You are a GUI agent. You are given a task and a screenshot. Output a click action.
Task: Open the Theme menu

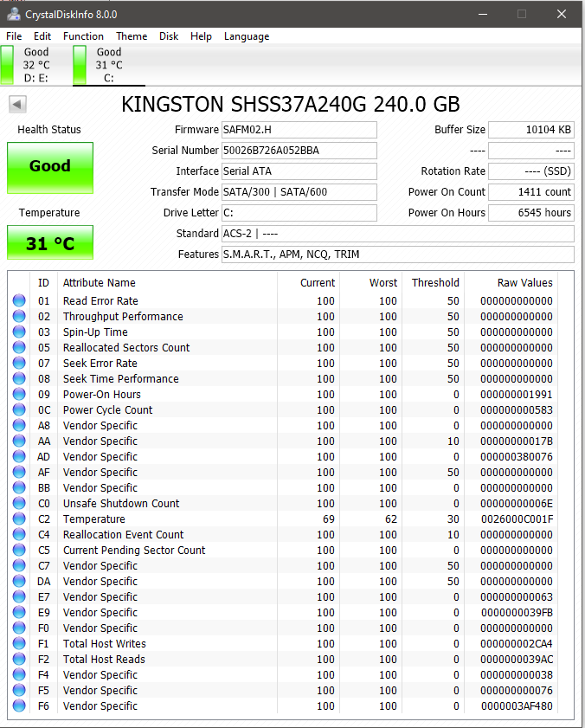pos(132,36)
